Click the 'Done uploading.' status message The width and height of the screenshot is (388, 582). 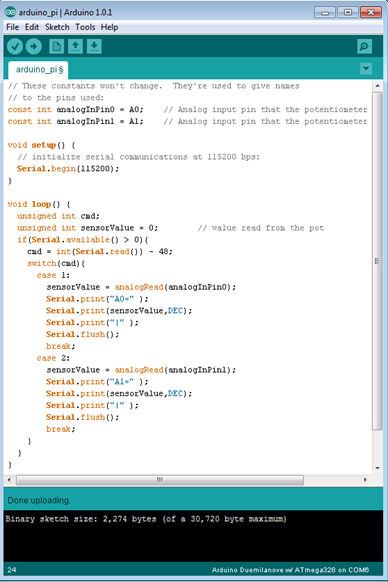(39, 500)
